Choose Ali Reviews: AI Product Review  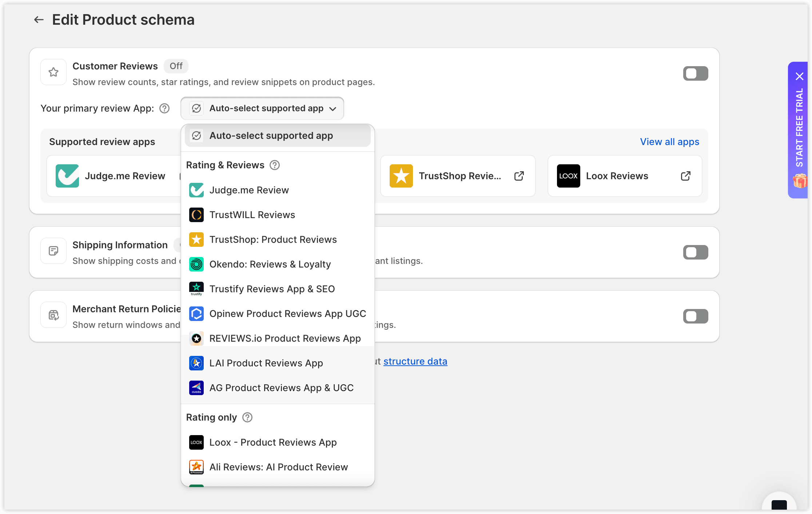click(278, 467)
